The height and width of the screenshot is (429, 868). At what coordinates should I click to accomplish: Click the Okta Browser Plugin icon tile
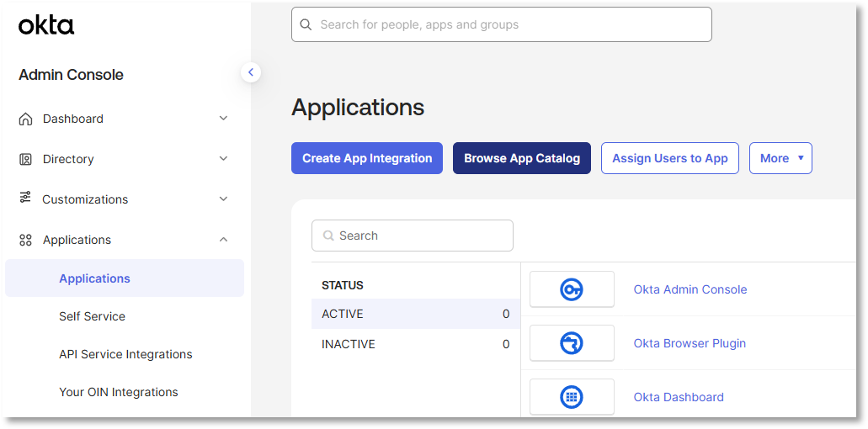(572, 342)
